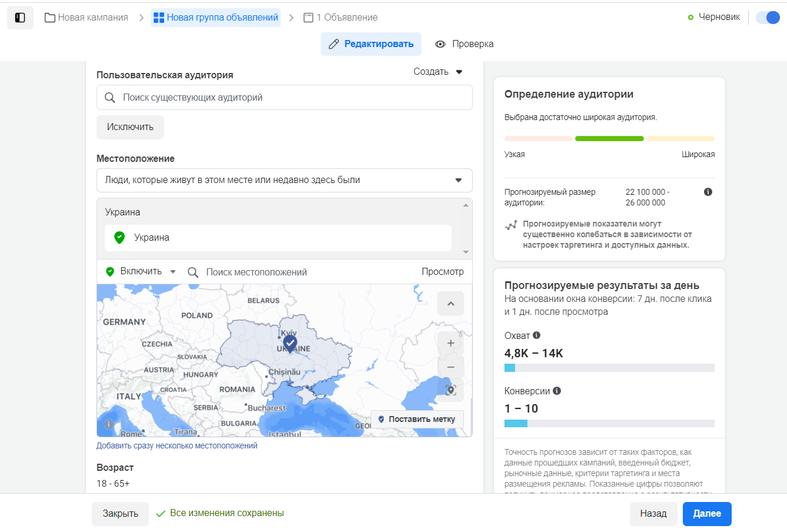The height and width of the screenshot is (532, 787).
Task: Toggle the ad set status switch
Action: point(768,18)
